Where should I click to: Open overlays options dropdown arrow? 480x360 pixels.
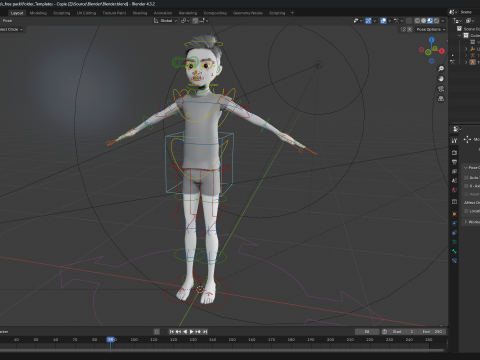[389, 21]
